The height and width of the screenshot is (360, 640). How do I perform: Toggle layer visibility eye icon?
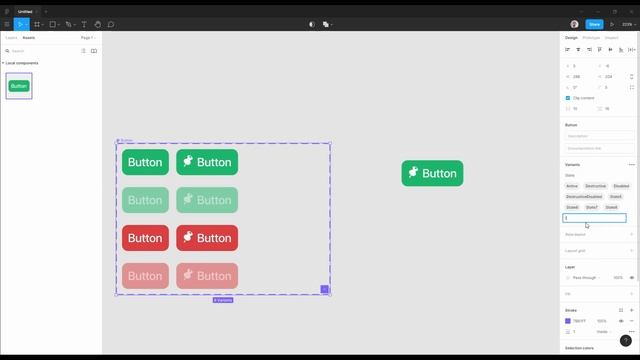631,278
